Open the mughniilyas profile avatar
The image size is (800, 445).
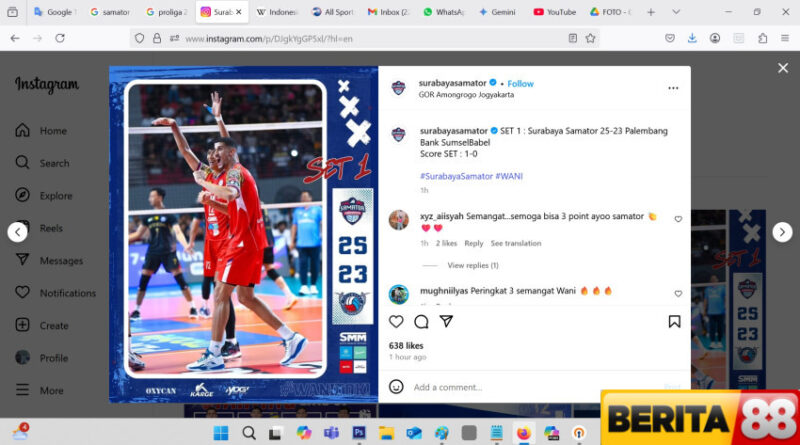click(398, 294)
